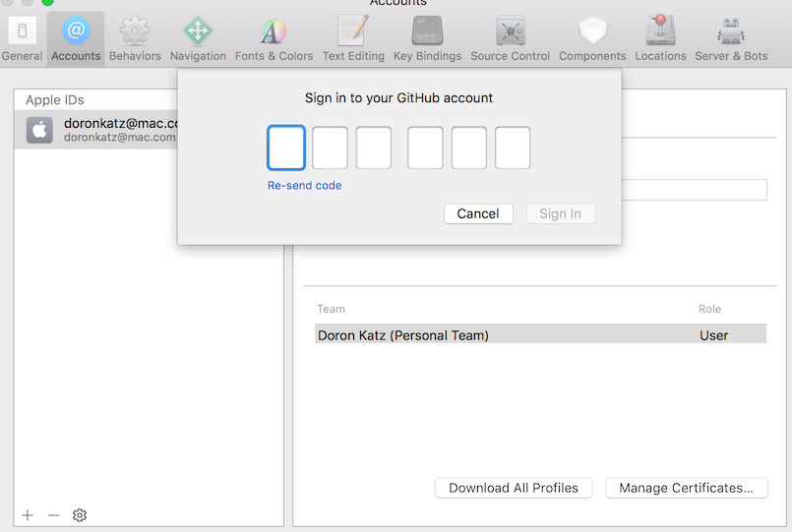The height and width of the screenshot is (532, 792).
Task: Open Source Control preferences
Action: (x=511, y=39)
